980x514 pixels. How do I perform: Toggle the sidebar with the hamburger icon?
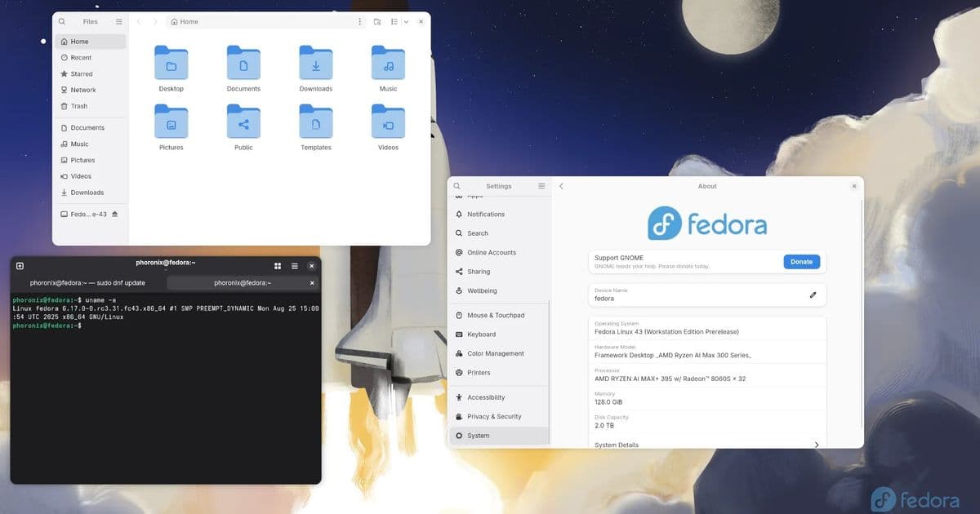tap(118, 21)
